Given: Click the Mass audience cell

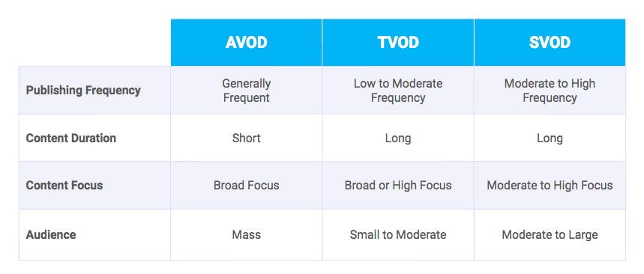Looking at the screenshot, I should click(247, 234).
